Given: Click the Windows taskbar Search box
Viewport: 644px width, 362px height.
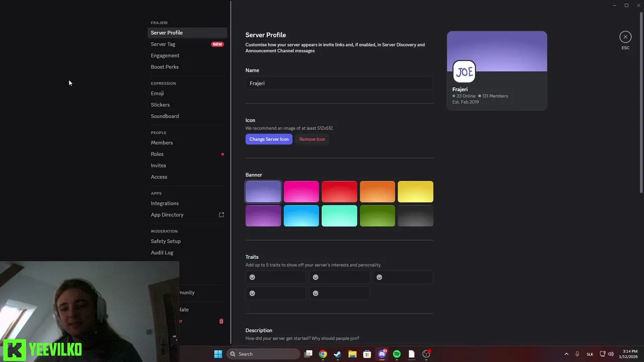Looking at the screenshot, I should click(x=264, y=354).
